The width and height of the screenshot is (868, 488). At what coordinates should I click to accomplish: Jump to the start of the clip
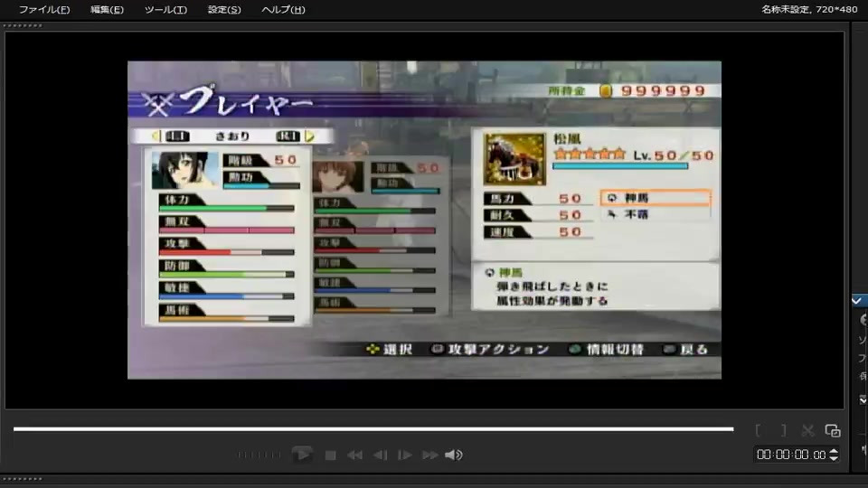pyautogui.click(x=354, y=455)
